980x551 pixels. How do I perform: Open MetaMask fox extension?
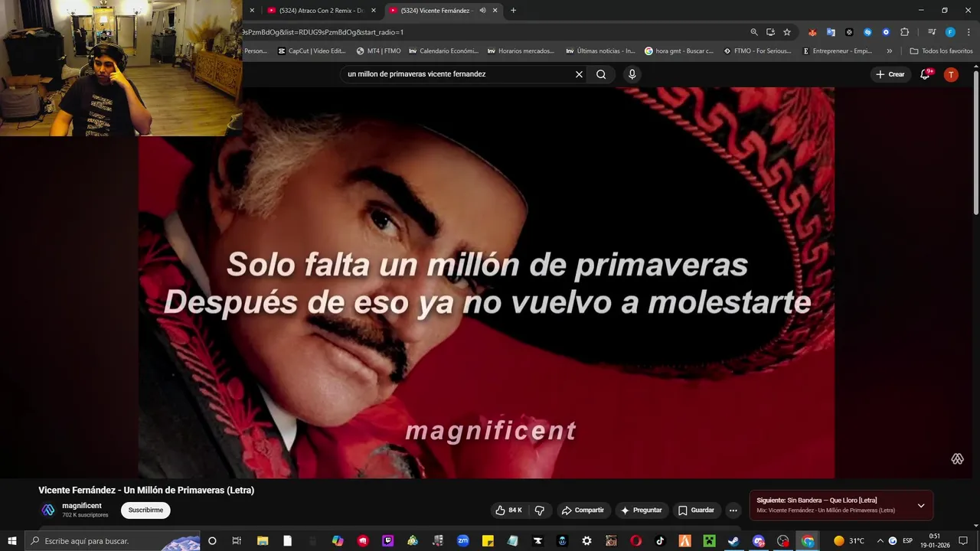pos(812,32)
